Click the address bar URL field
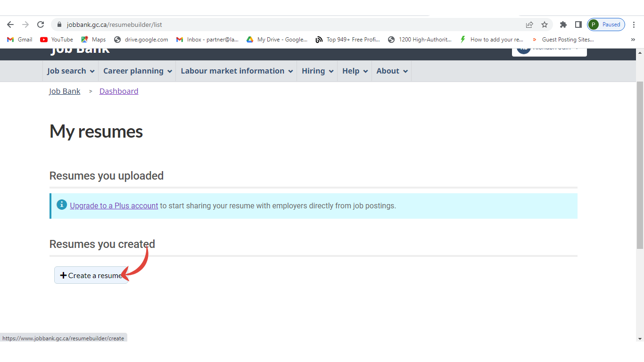The height and width of the screenshot is (362, 644). point(283,25)
